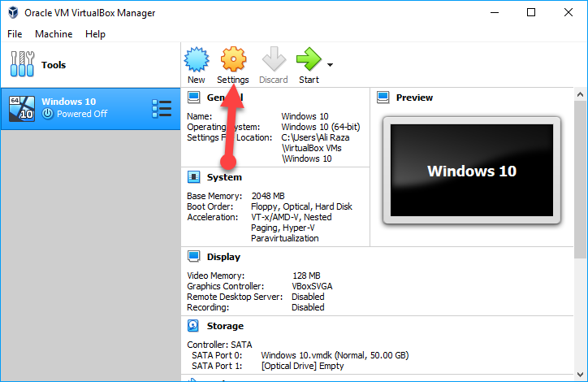Open the Windows 10 VM list menu icon
The height and width of the screenshot is (382, 588).
coord(161,109)
